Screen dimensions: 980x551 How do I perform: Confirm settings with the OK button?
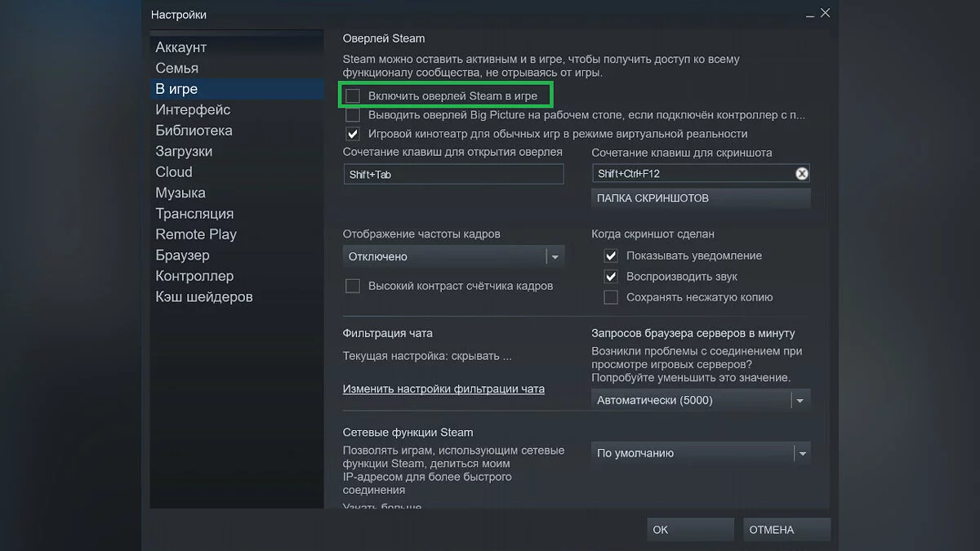[x=689, y=530]
